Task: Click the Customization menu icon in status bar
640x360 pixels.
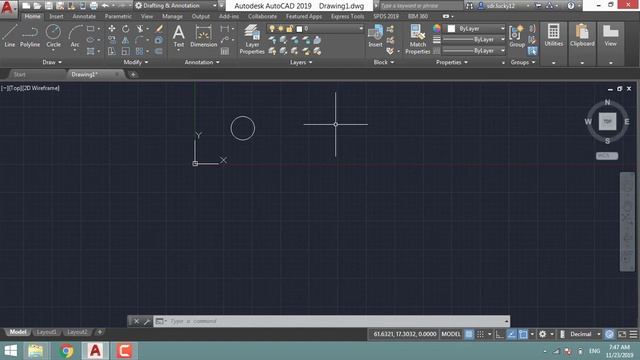Action: click(x=633, y=334)
